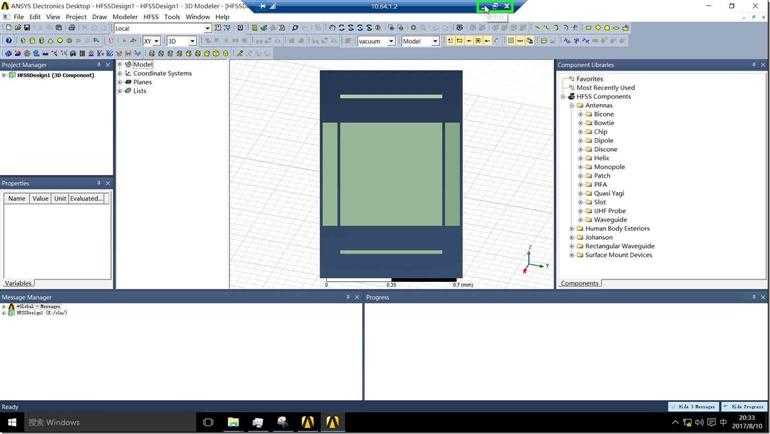Click the New project icon
770x434 pixels.
pyautogui.click(x=8, y=28)
